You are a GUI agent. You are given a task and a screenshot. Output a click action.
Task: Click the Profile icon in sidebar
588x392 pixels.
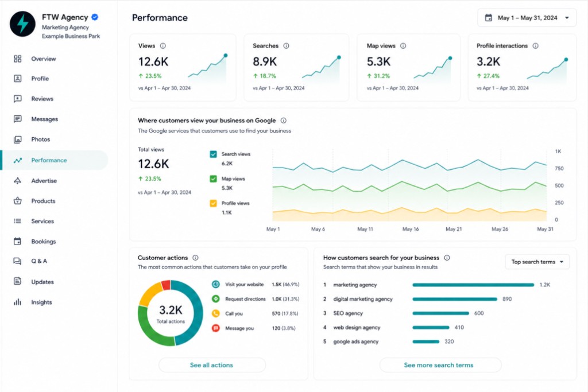click(18, 78)
